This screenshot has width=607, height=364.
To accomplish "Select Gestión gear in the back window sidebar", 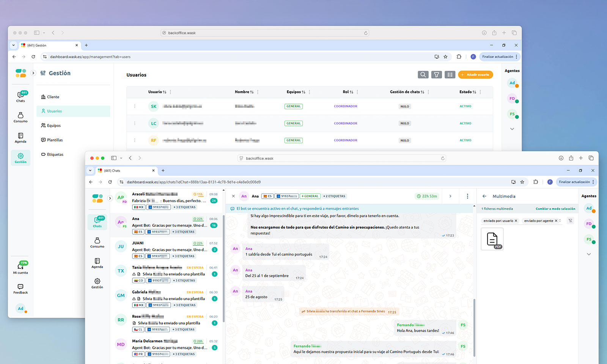I will point(20,158).
